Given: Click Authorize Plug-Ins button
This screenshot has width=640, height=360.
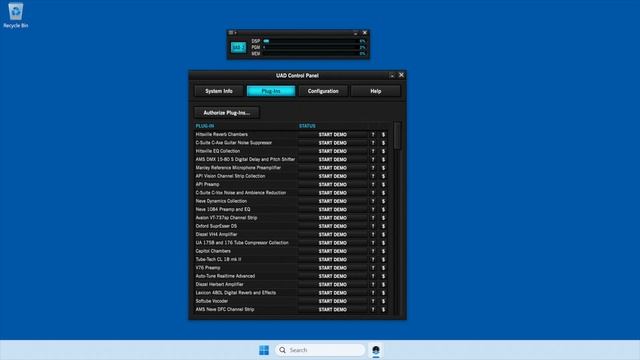Looking at the screenshot, I should click(227, 113).
